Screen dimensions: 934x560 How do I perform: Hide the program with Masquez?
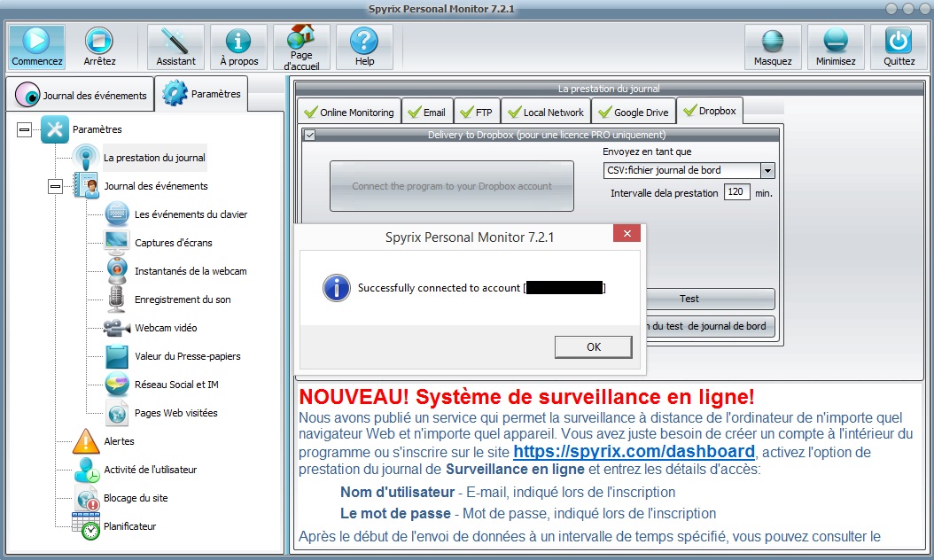click(x=773, y=46)
